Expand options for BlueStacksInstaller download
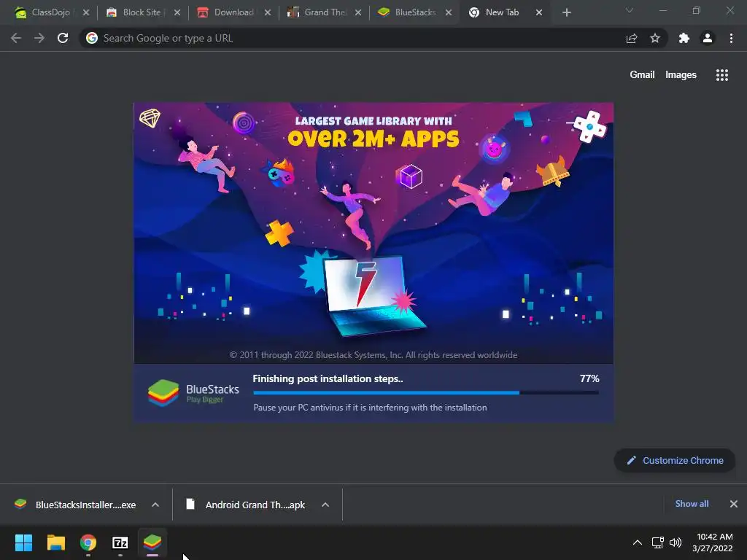The height and width of the screenshot is (560, 747). (x=155, y=505)
